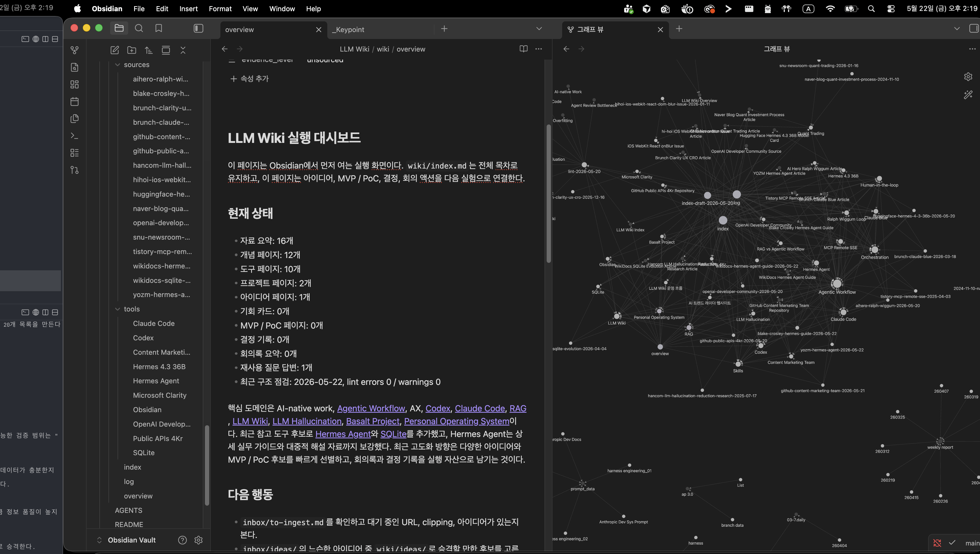The height and width of the screenshot is (554, 980).
Task: Open more options for overview note
Action: click(539, 49)
